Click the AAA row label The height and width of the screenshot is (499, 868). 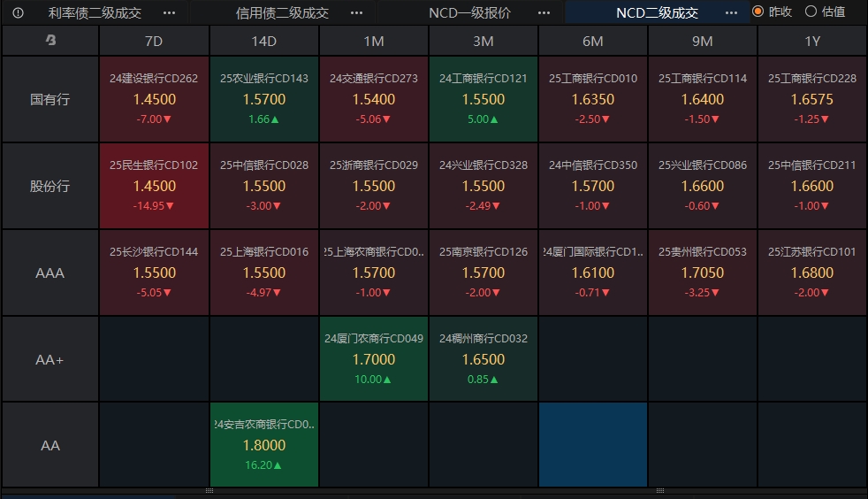pos(49,273)
